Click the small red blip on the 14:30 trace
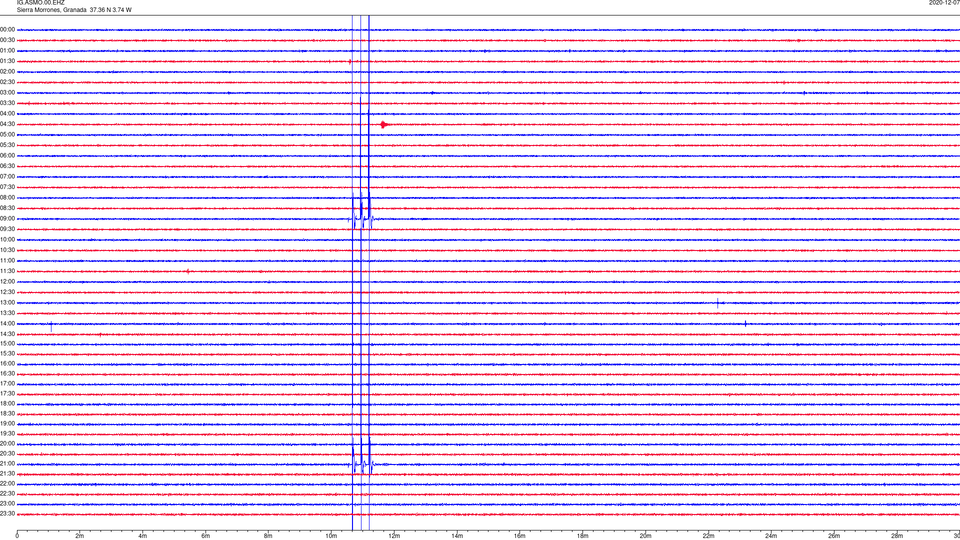960x540 pixels. [100, 334]
